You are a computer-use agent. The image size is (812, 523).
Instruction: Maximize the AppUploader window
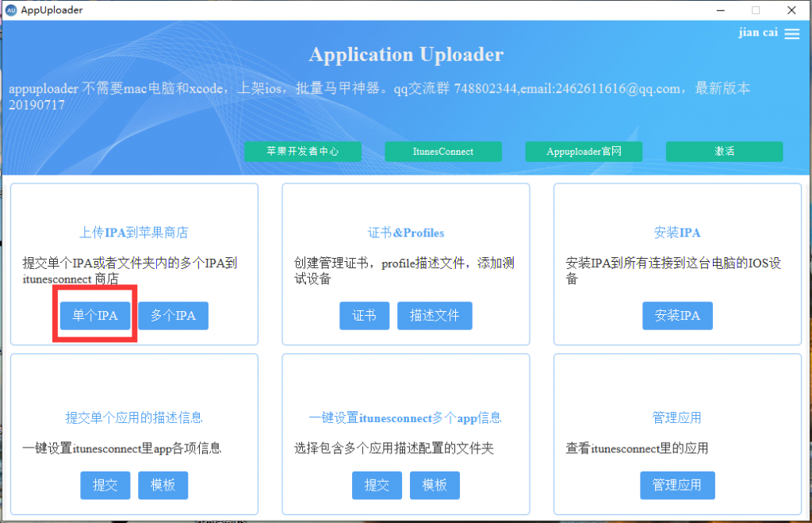(x=756, y=10)
